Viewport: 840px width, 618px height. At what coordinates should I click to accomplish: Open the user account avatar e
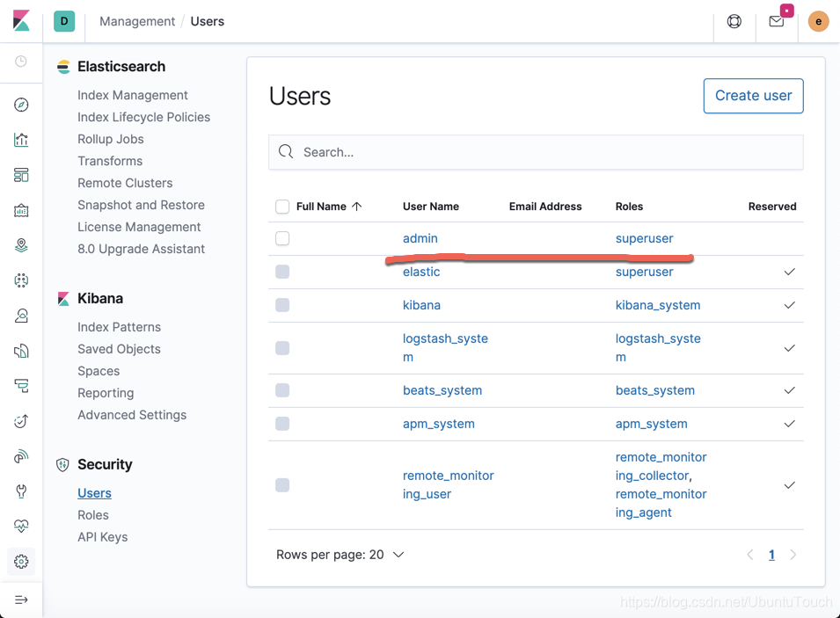818,21
